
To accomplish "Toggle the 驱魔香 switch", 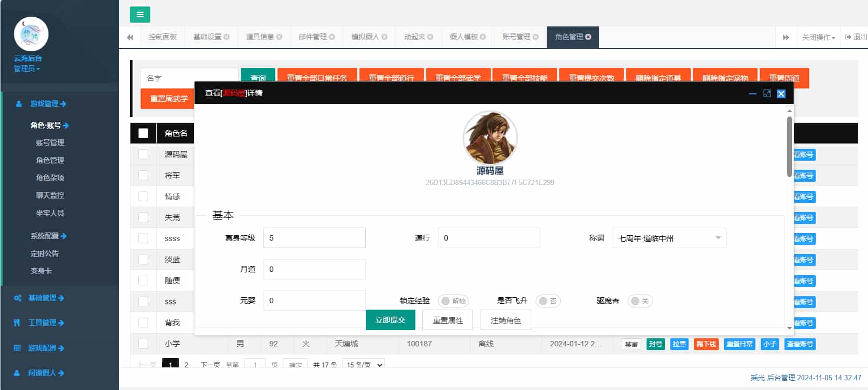I will pyautogui.click(x=640, y=301).
